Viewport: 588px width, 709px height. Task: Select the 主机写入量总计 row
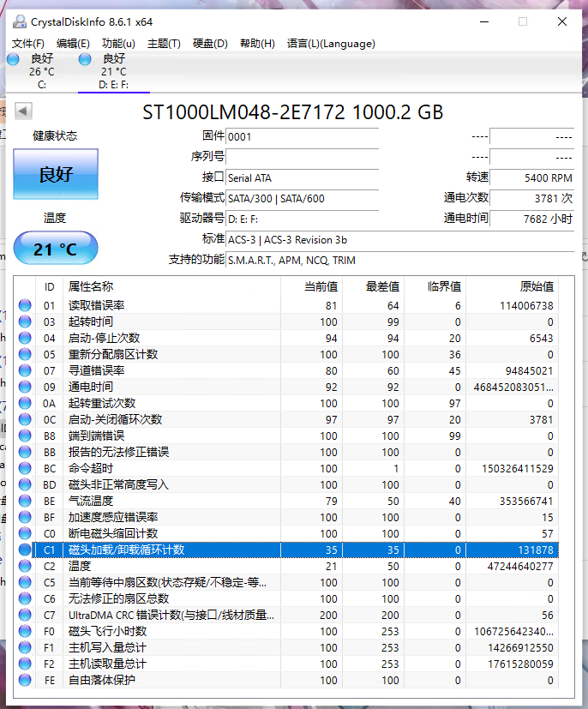286,647
